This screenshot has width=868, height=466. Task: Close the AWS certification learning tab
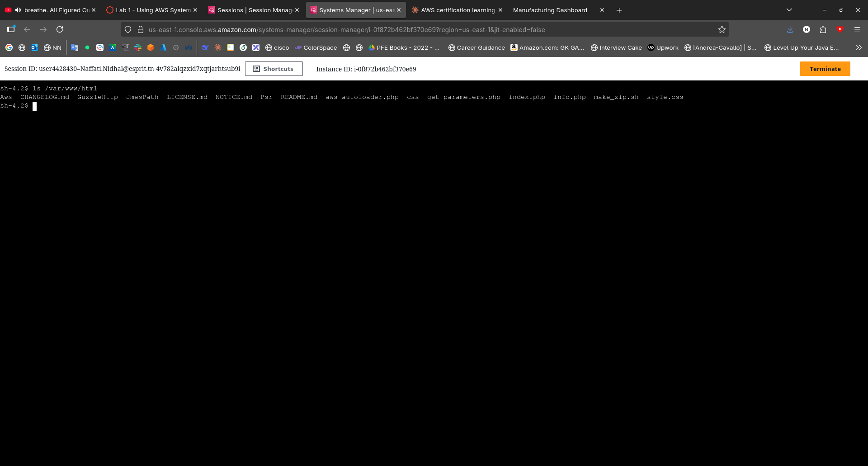tap(500, 10)
